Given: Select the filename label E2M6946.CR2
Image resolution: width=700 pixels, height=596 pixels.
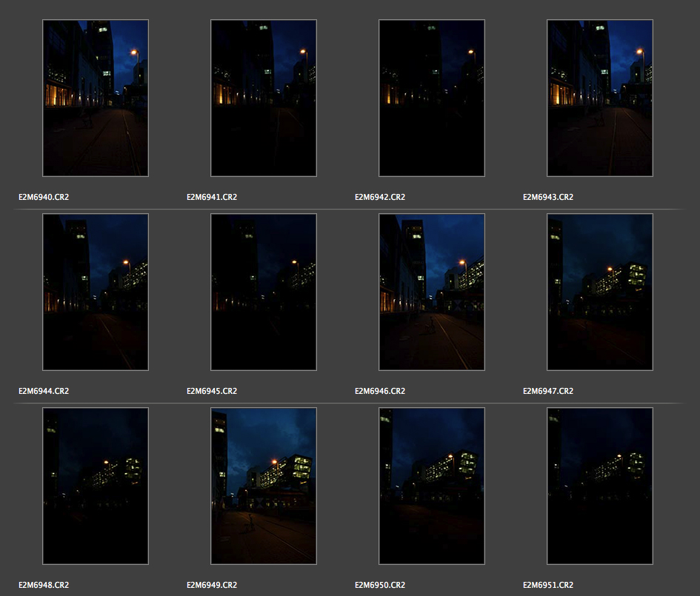Looking at the screenshot, I should point(380,391).
